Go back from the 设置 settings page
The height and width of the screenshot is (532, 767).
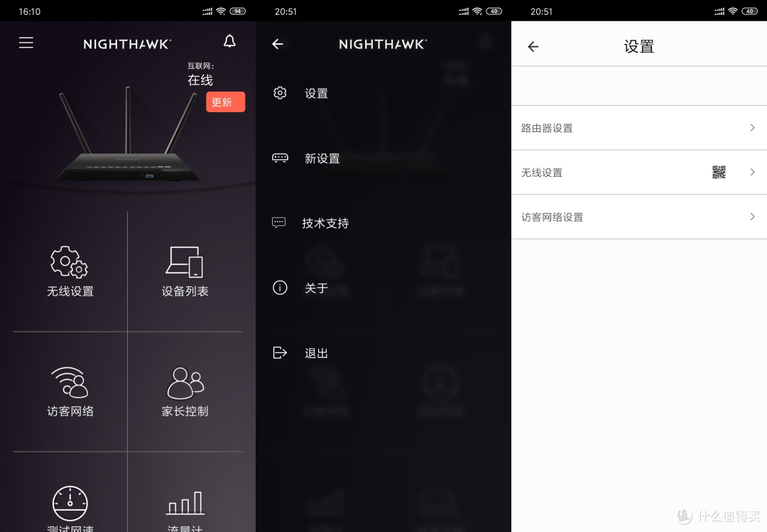(533, 46)
